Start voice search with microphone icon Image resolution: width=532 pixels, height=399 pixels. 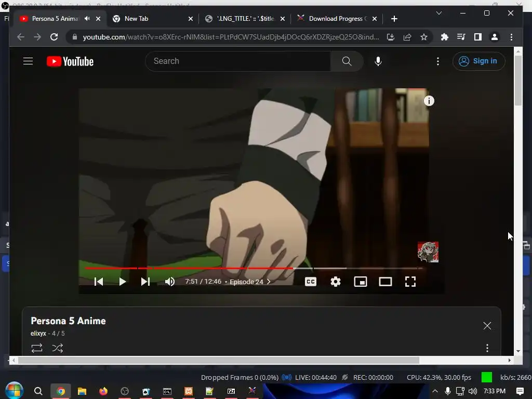(x=378, y=61)
